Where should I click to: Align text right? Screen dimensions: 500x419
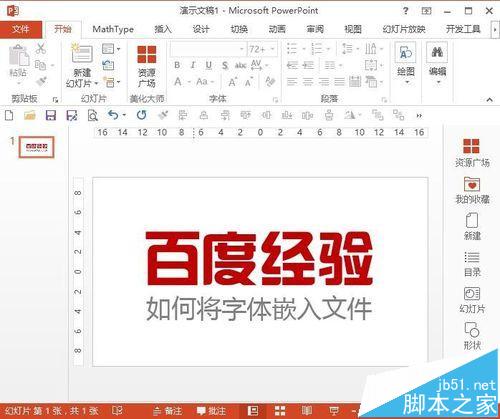323,82
